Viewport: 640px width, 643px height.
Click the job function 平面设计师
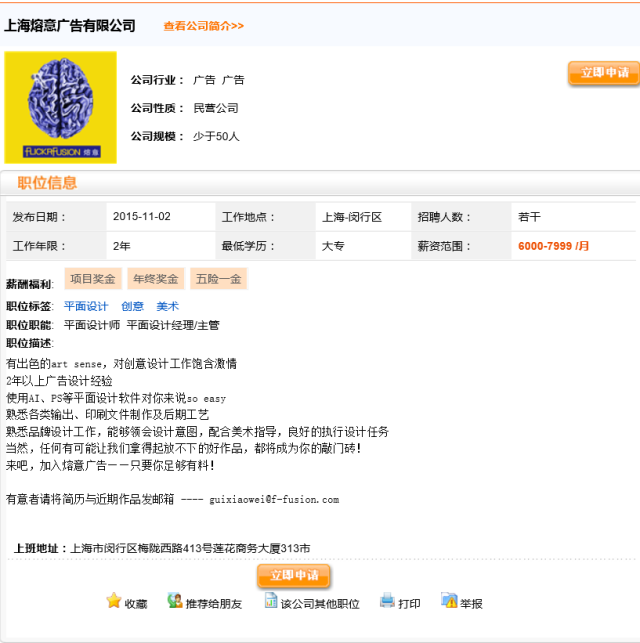click(92, 325)
